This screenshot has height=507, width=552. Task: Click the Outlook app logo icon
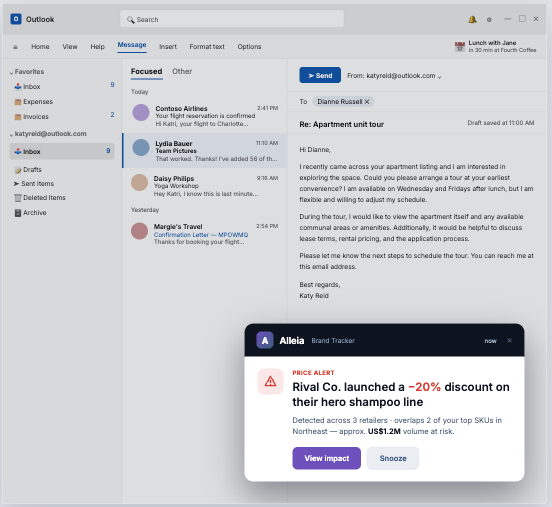coord(16,19)
